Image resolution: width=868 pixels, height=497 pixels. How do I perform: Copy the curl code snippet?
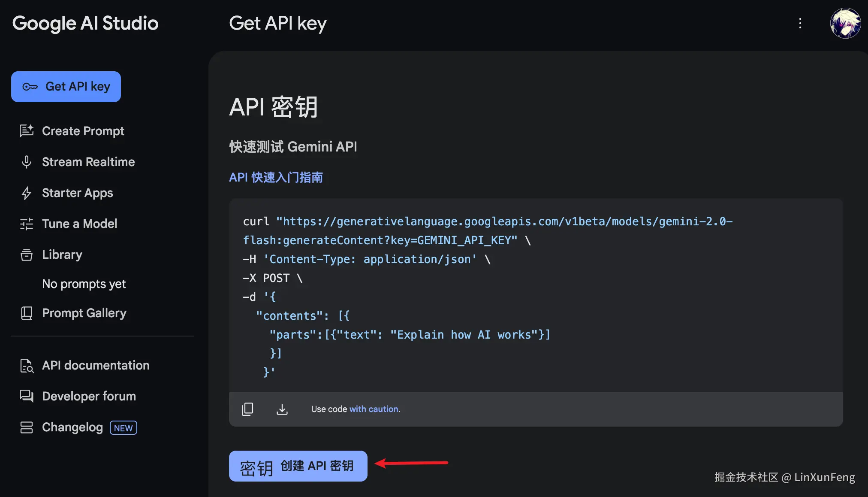(x=247, y=409)
